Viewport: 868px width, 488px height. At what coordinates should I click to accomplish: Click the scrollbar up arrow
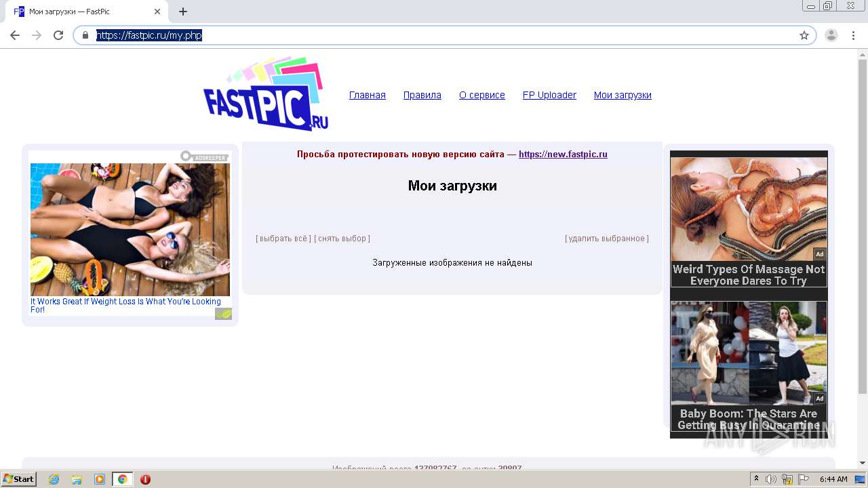(x=863, y=54)
